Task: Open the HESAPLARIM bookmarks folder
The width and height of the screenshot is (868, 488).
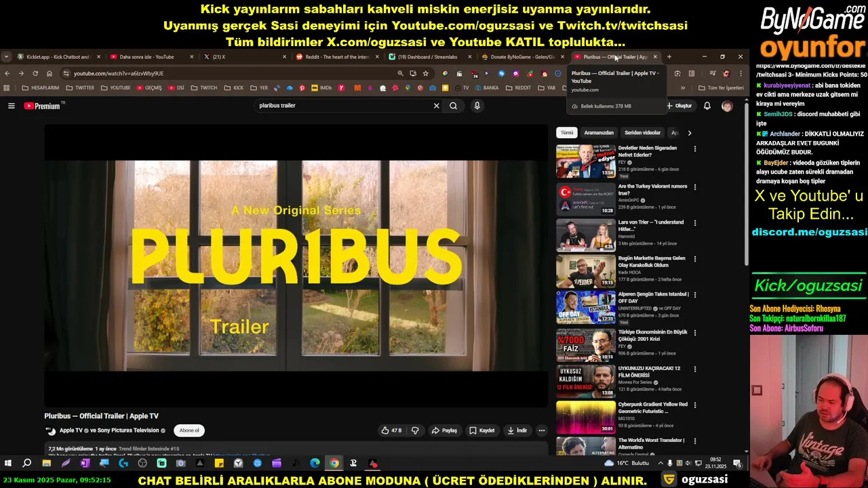Action: [41, 87]
